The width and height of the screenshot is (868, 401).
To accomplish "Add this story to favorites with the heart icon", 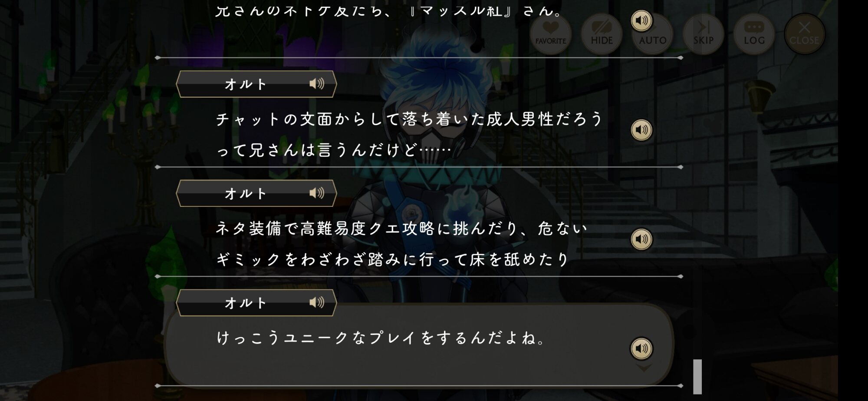I will click(x=551, y=34).
